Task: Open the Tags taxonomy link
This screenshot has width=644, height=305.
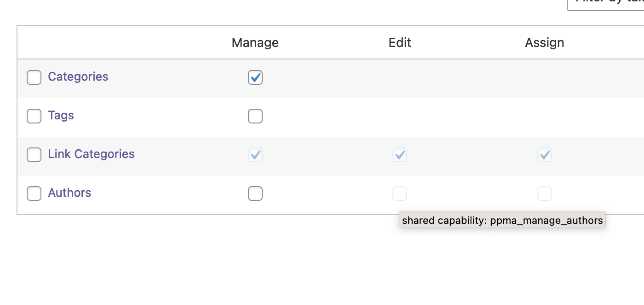Action: coord(61,115)
